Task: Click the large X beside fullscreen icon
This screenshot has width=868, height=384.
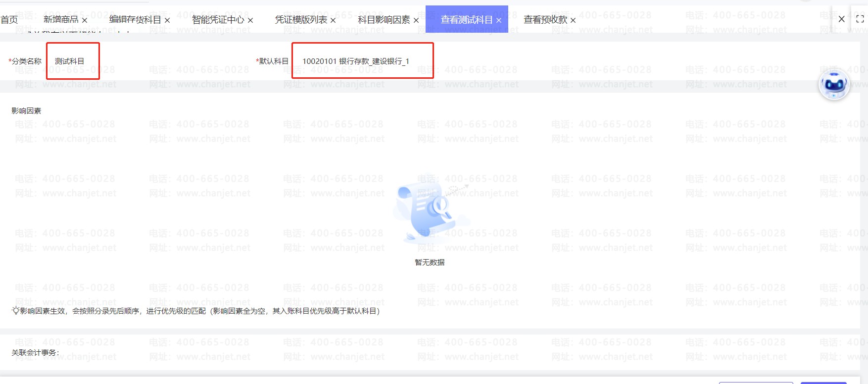Action: click(841, 19)
